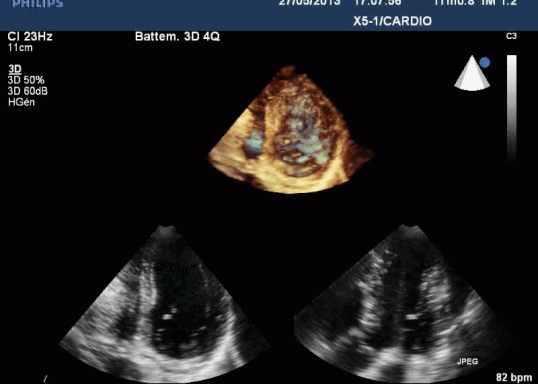This screenshot has width=538, height=384.
Task: Click the 3D 60dB compression setting
Action: 28,91
